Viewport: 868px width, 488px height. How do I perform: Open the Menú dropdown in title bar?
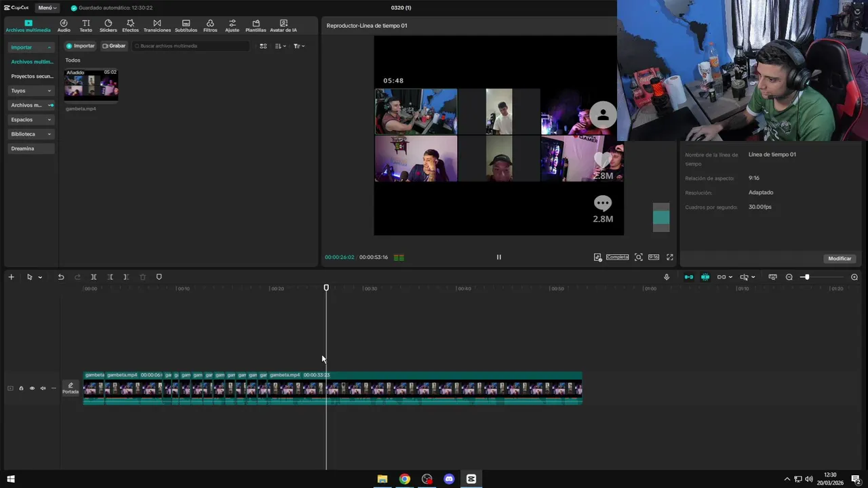coord(47,7)
